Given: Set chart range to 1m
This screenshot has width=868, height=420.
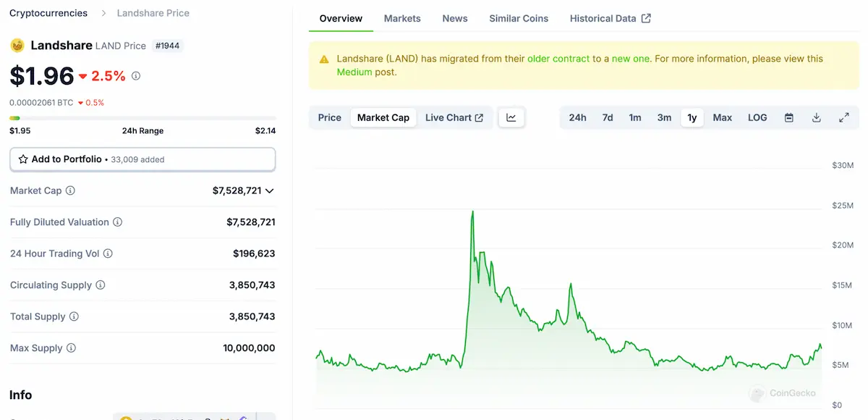Looking at the screenshot, I should point(635,117).
